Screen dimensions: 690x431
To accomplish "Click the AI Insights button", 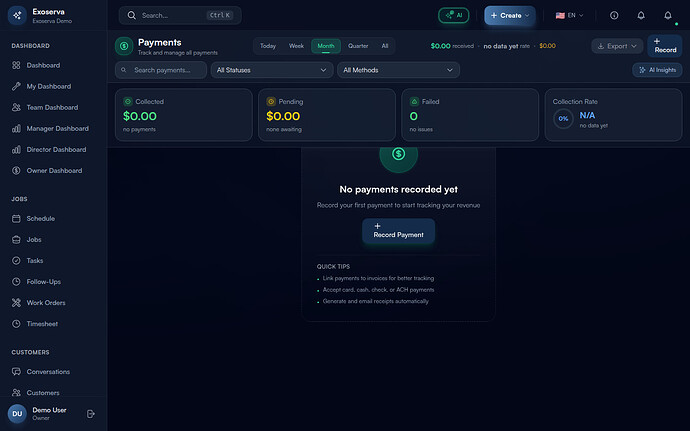I will (657, 70).
